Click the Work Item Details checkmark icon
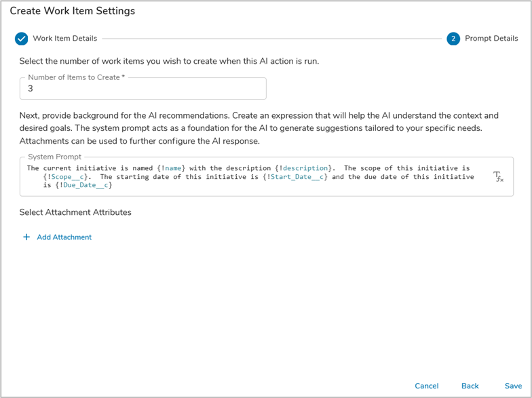 (22, 39)
